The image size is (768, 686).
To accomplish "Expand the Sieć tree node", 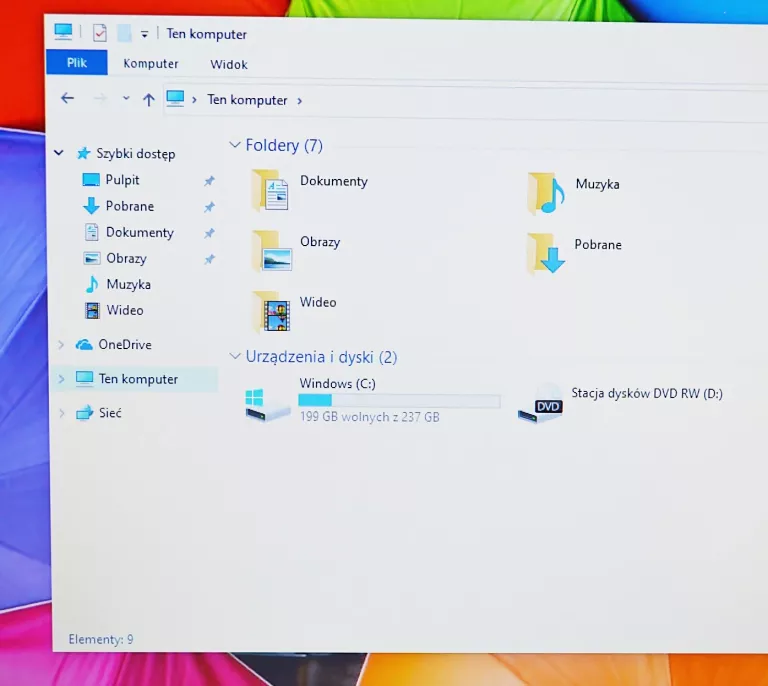I will pos(62,413).
